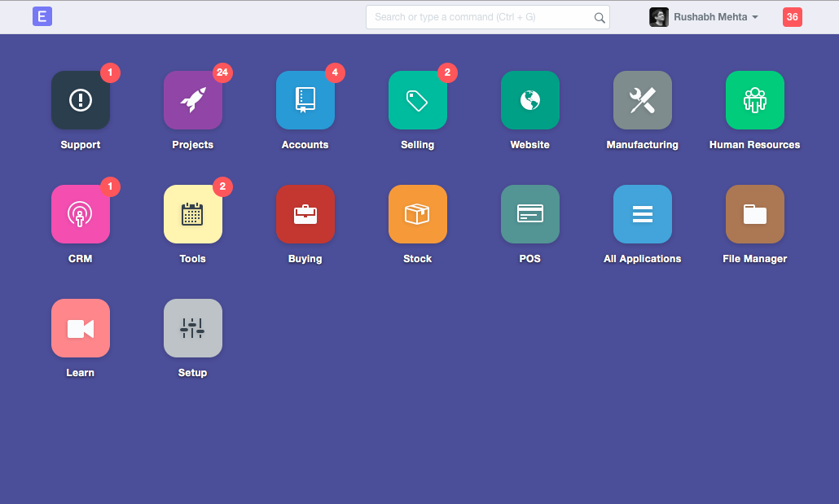Open the File Manager folder icon
Screen dimensions: 839x504
(755, 214)
